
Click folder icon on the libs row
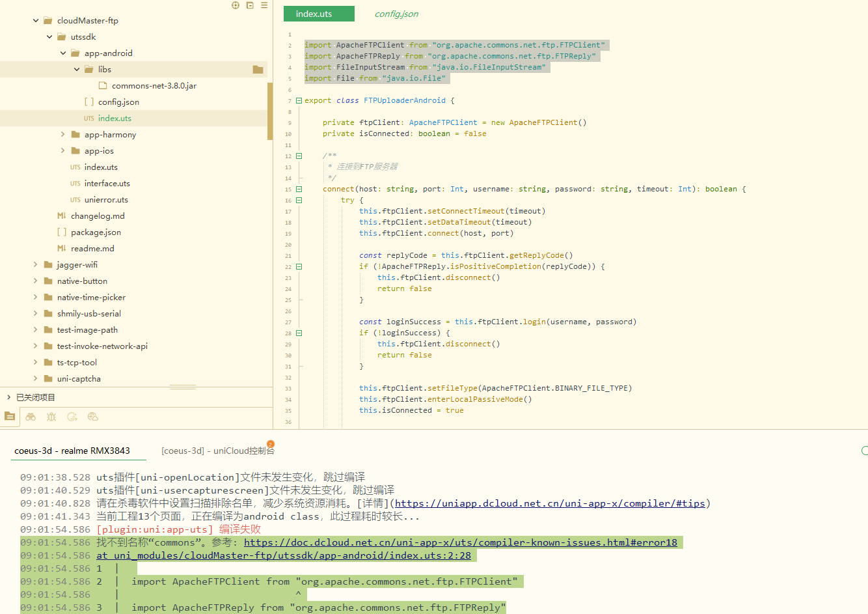258,70
